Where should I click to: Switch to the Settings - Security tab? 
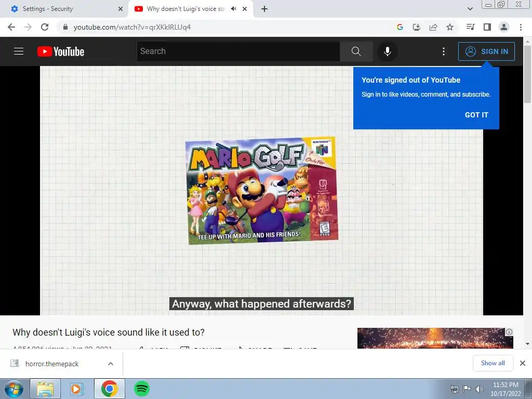click(64, 9)
